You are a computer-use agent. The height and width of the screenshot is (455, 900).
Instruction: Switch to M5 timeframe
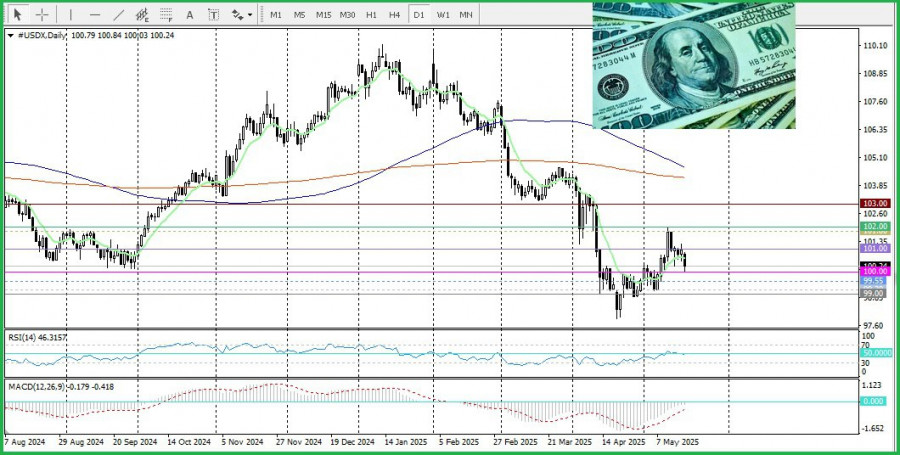point(299,15)
